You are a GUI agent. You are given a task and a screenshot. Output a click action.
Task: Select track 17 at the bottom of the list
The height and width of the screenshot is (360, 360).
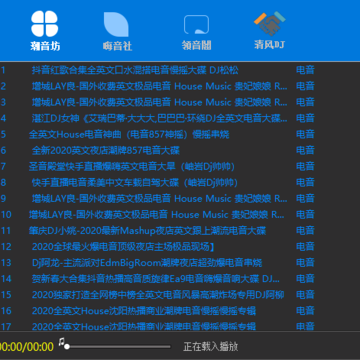pos(144,326)
